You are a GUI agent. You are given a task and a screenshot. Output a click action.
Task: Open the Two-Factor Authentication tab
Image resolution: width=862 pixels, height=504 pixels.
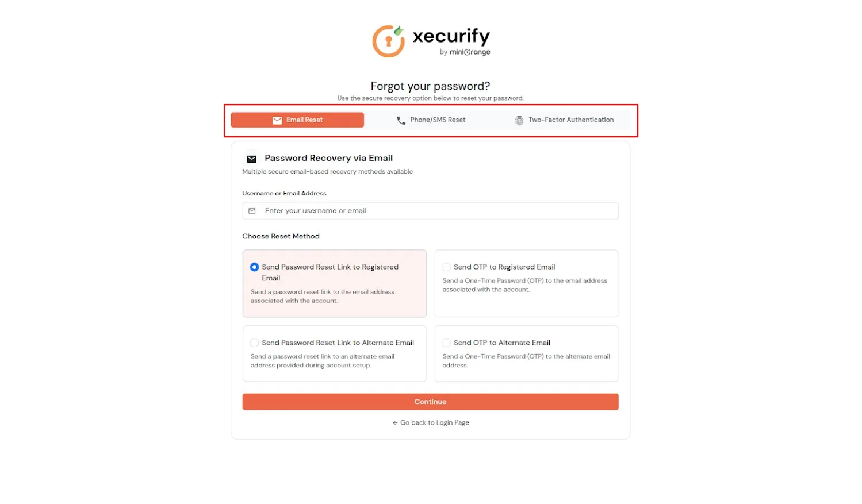coord(564,120)
